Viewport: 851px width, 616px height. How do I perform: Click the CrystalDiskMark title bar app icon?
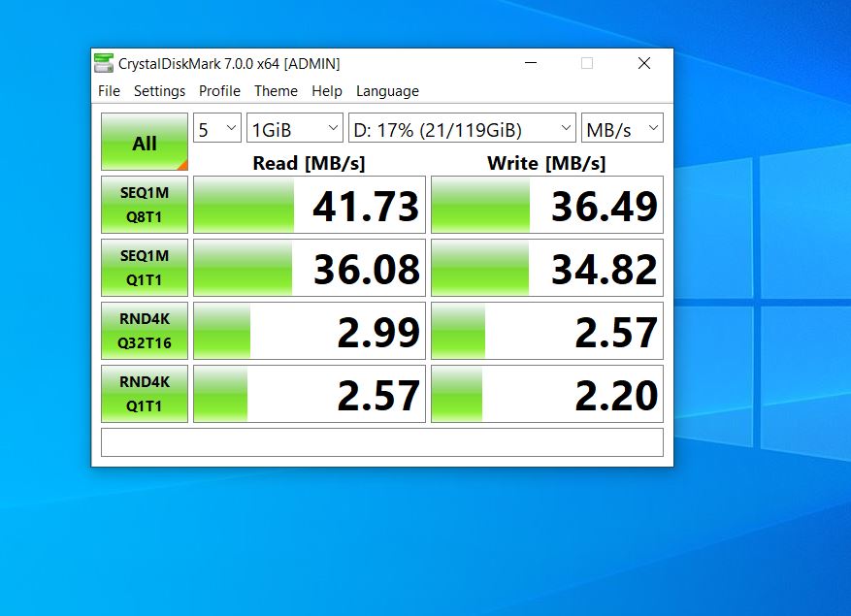click(x=104, y=63)
